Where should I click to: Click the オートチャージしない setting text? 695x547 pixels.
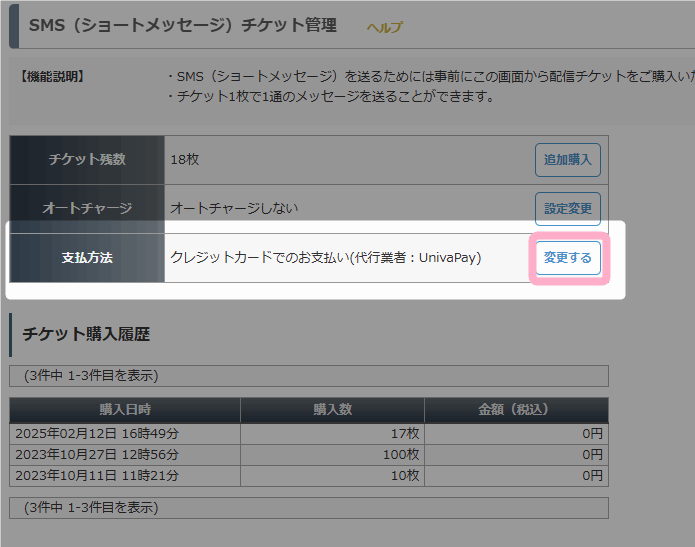click(x=234, y=208)
